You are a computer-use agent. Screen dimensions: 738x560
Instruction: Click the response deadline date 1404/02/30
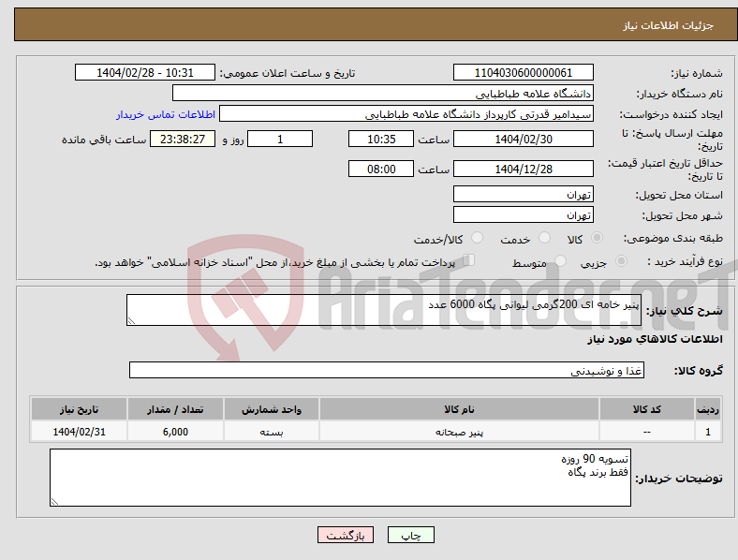(524, 139)
